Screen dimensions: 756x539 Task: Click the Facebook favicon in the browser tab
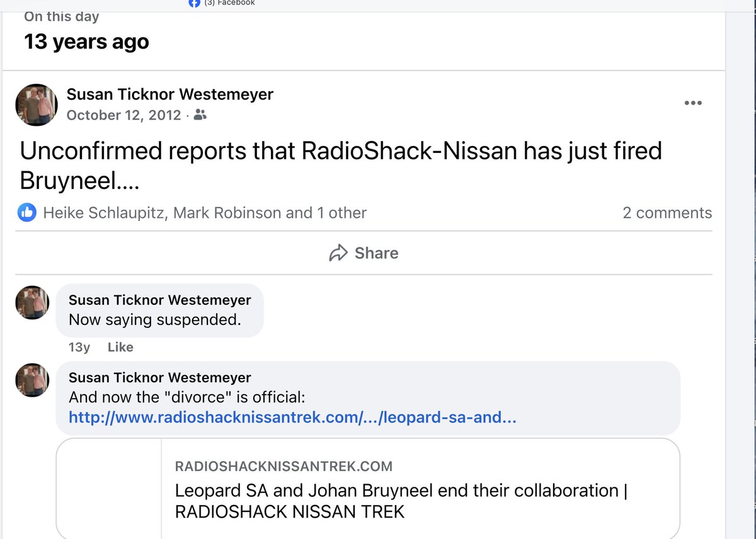tap(194, 3)
